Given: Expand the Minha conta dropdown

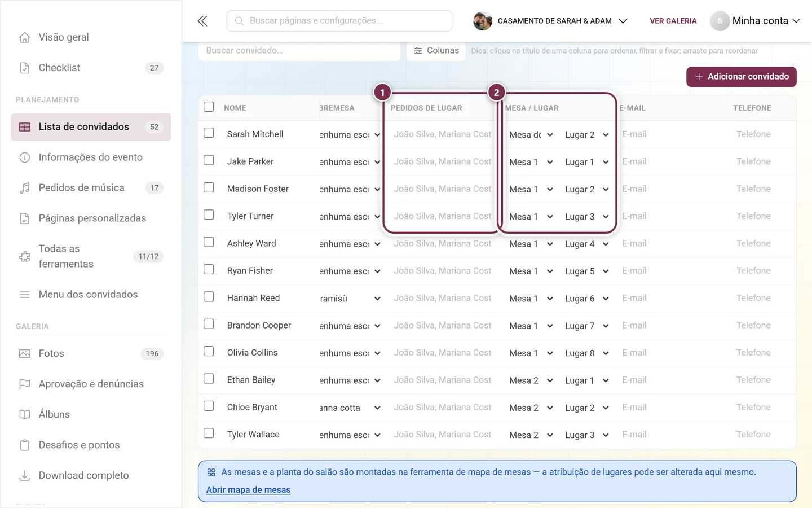Looking at the screenshot, I should pyautogui.click(x=755, y=21).
